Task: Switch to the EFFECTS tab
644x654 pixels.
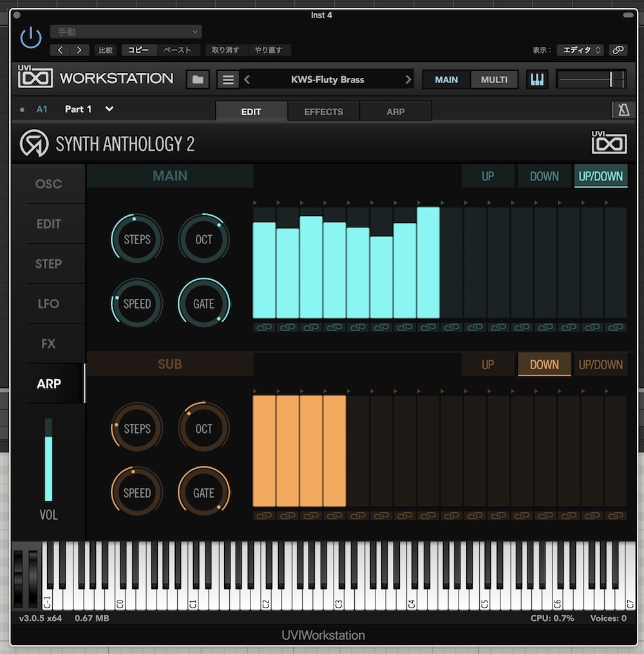Action: 323,111
